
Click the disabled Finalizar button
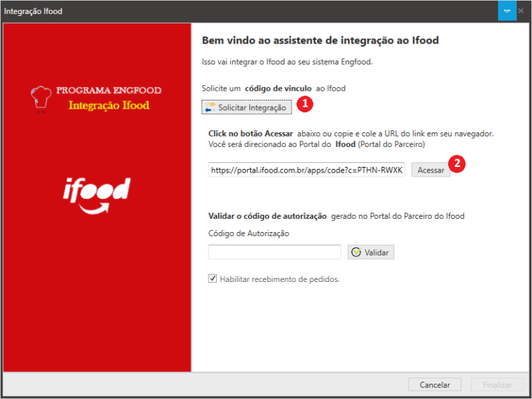[497, 384]
